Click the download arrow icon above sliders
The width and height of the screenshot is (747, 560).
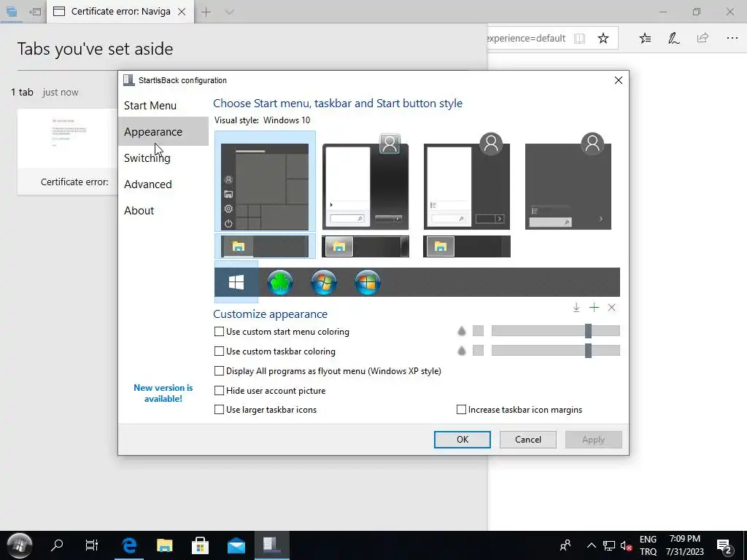tap(576, 308)
